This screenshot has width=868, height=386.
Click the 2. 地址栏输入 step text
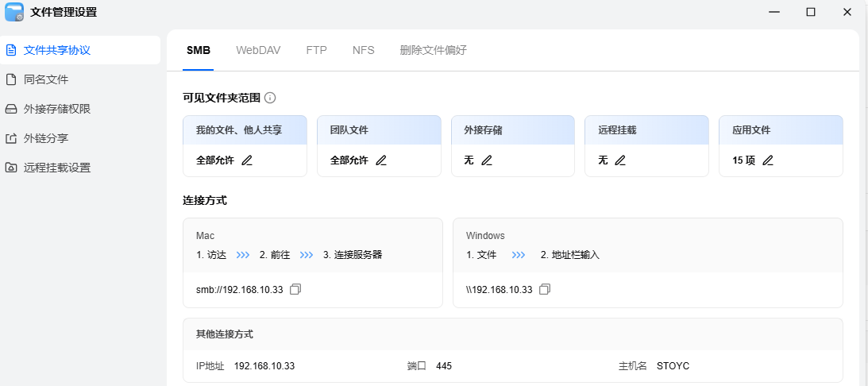coord(570,255)
